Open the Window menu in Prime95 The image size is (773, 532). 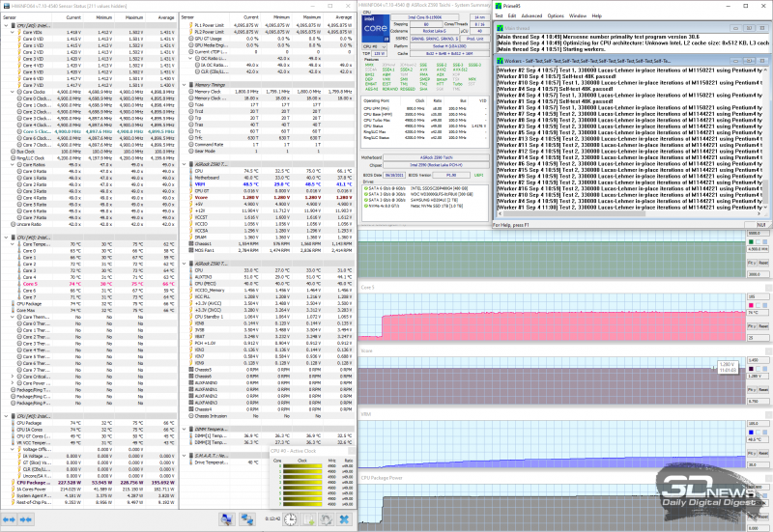[578, 15]
